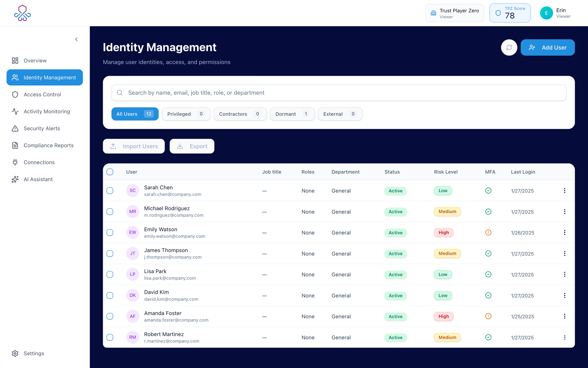The height and width of the screenshot is (368, 588).
Task: Open Activity Monitoring from sidebar
Action: [45, 111]
